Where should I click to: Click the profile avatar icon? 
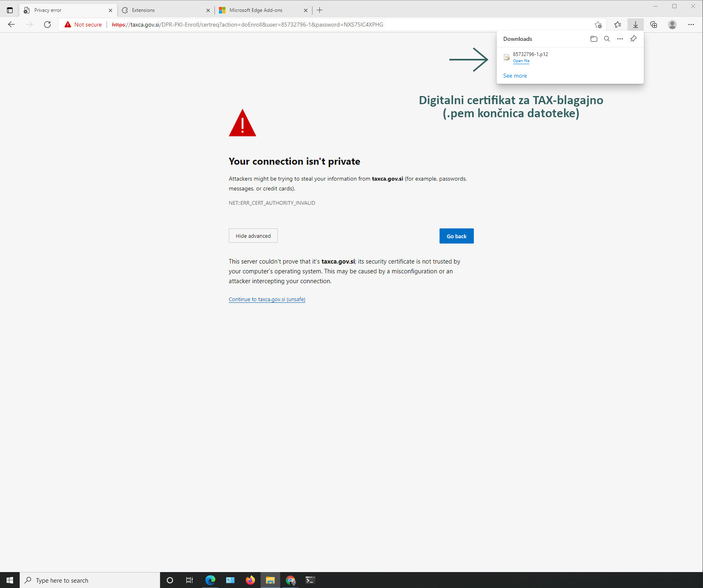672,25
